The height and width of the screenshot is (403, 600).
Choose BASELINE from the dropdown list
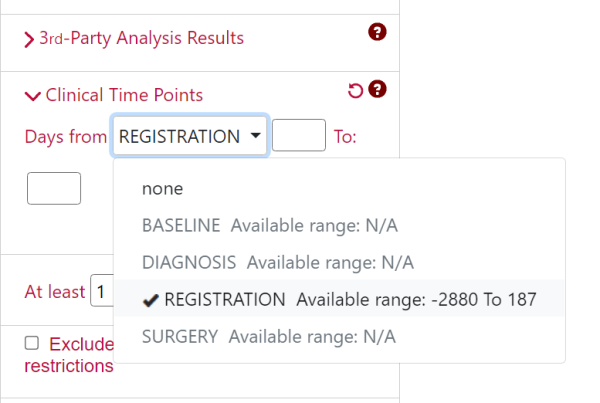270,225
